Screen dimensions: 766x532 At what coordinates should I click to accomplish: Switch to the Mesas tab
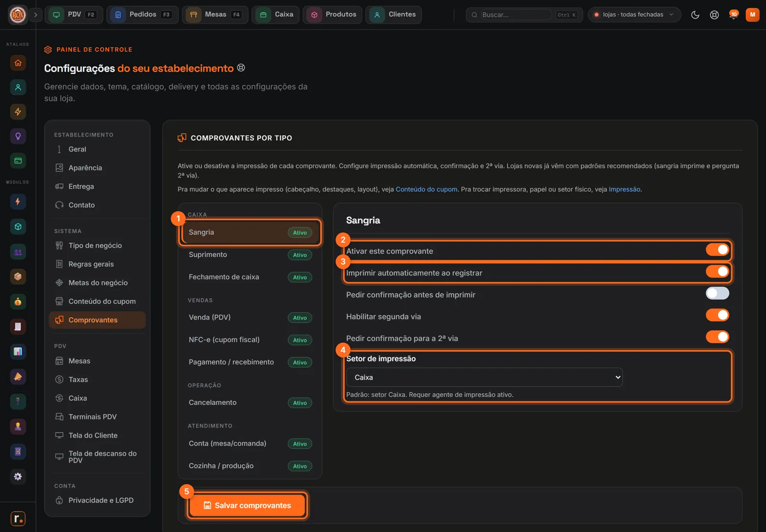coord(215,15)
